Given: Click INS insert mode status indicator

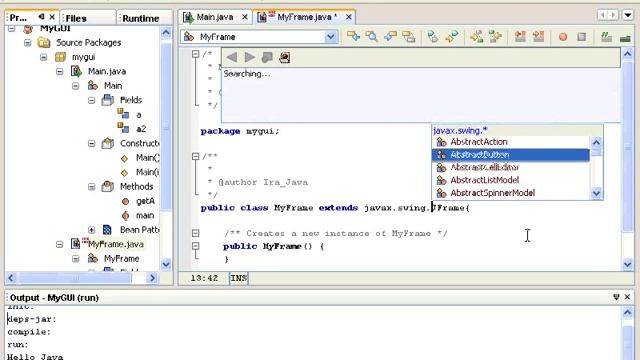Looking at the screenshot, I should click(238, 278).
